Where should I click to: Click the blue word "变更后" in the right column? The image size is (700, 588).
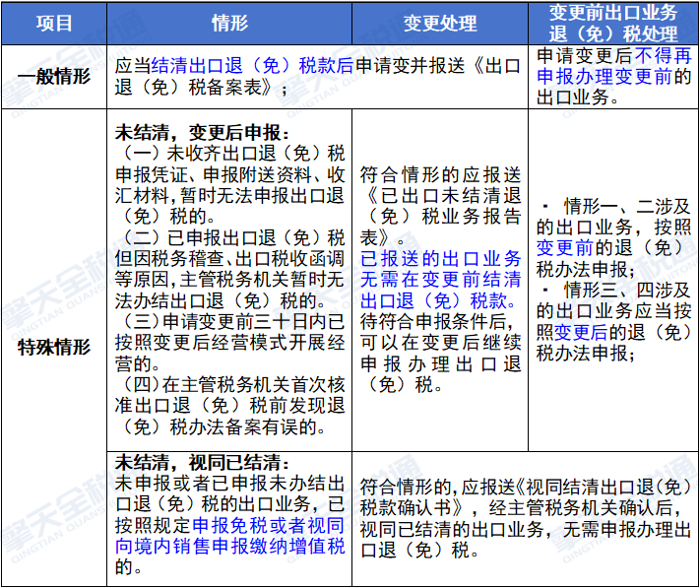[582, 332]
